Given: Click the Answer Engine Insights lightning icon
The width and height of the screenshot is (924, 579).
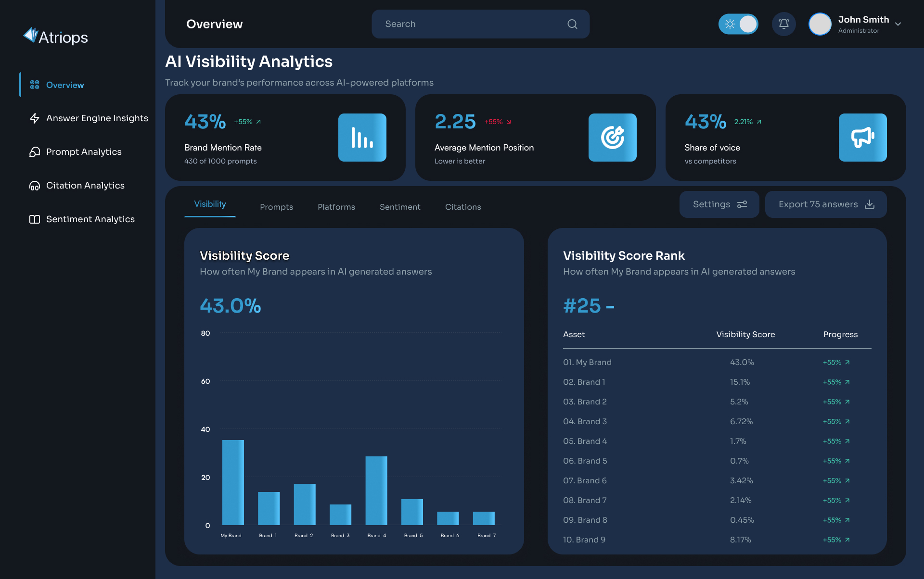Looking at the screenshot, I should [x=35, y=118].
